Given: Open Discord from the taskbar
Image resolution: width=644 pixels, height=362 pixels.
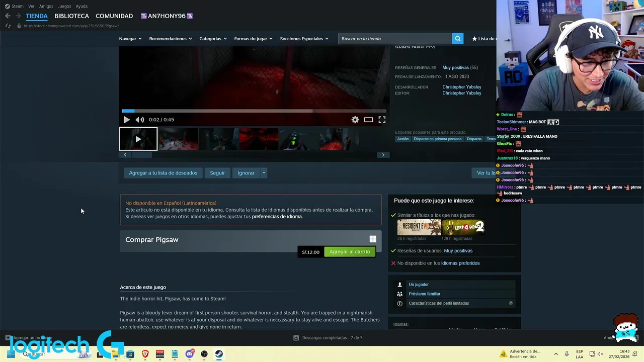Looking at the screenshot, I should (190, 354).
